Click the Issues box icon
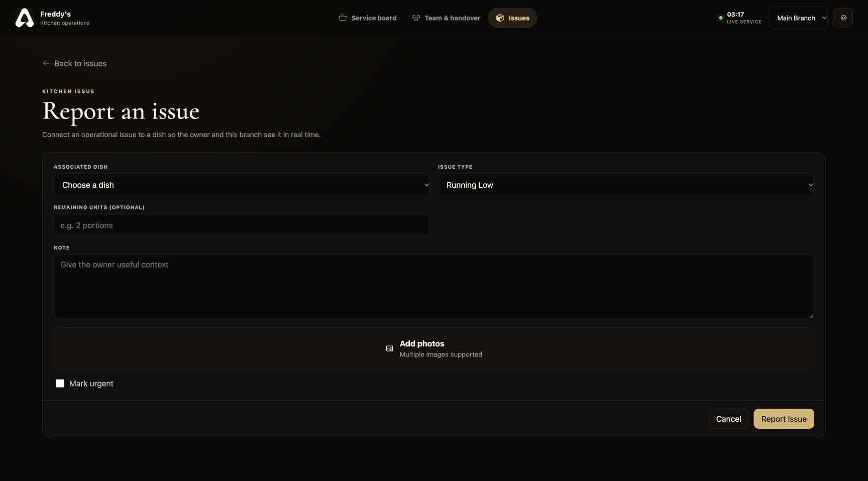868x481 pixels. [500, 18]
